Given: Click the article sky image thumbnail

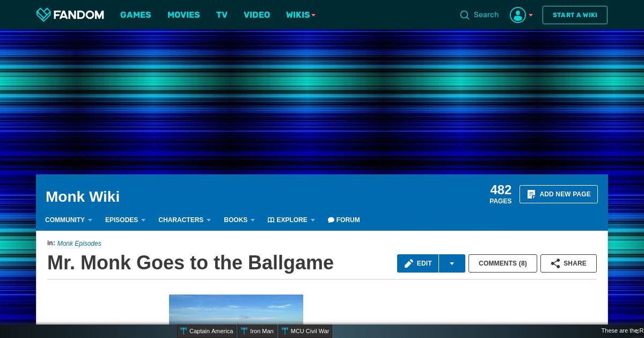Looking at the screenshot, I should pos(236,309).
